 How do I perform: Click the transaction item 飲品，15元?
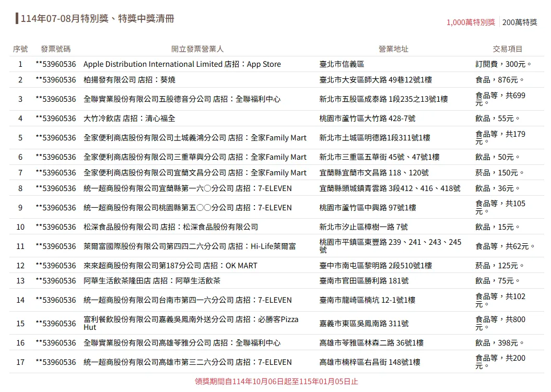498,227
